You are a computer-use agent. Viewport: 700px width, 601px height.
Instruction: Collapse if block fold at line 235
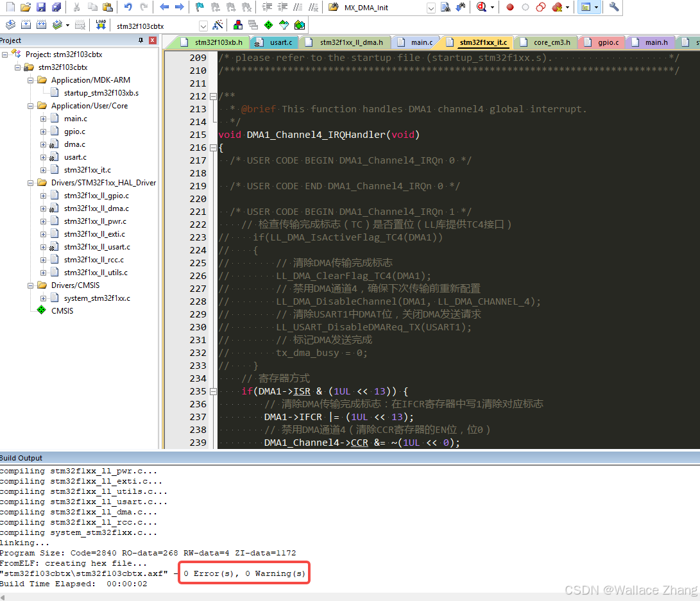(x=213, y=392)
